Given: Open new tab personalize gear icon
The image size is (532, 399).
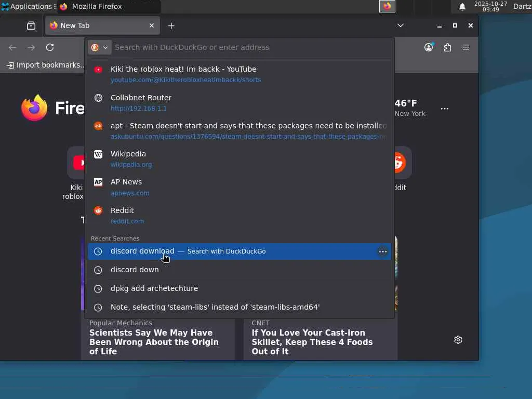Looking at the screenshot, I should click(x=458, y=340).
